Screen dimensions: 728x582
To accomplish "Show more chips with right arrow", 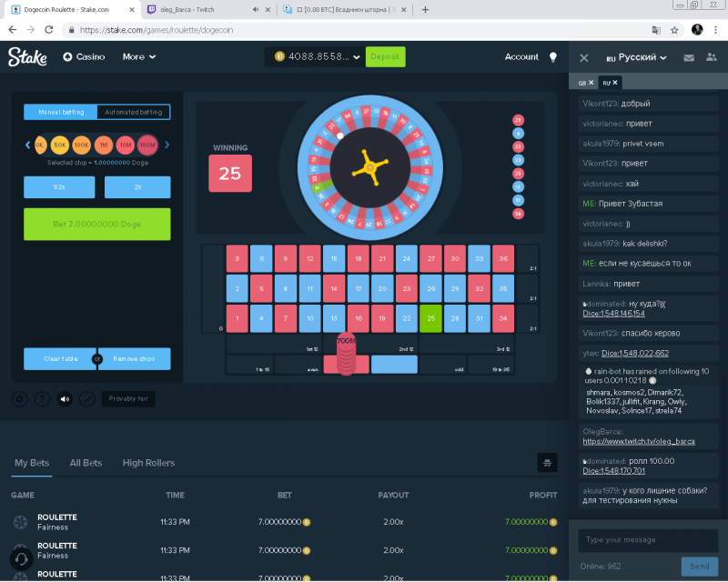I will (x=167, y=145).
